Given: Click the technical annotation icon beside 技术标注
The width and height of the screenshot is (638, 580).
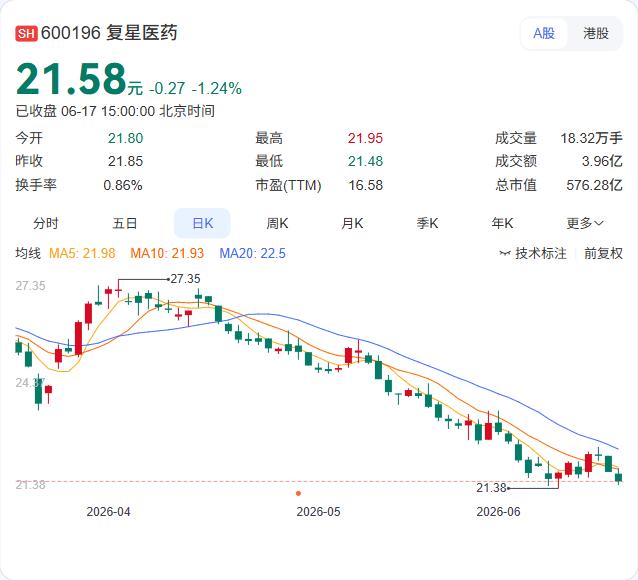Looking at the screenshot, I should (505, 254).
